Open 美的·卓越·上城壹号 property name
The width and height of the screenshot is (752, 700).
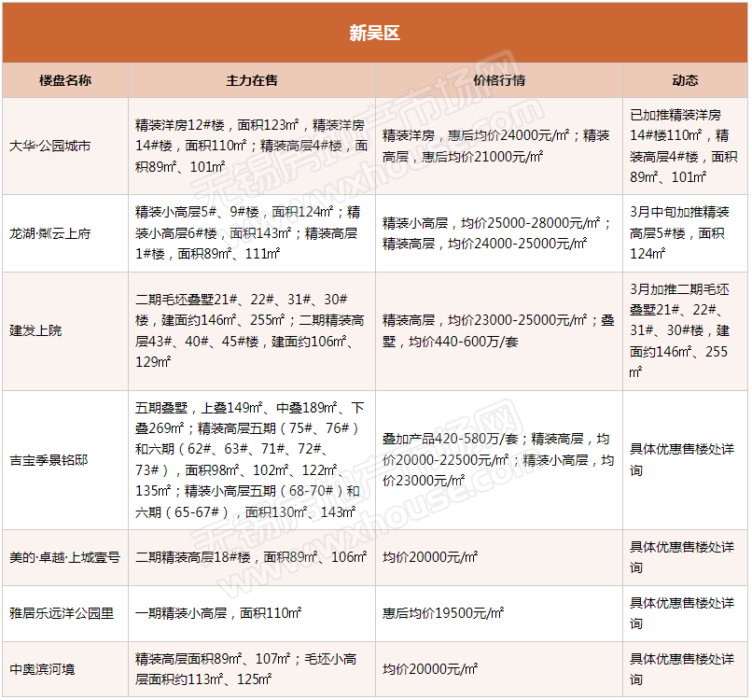(64, 557)
